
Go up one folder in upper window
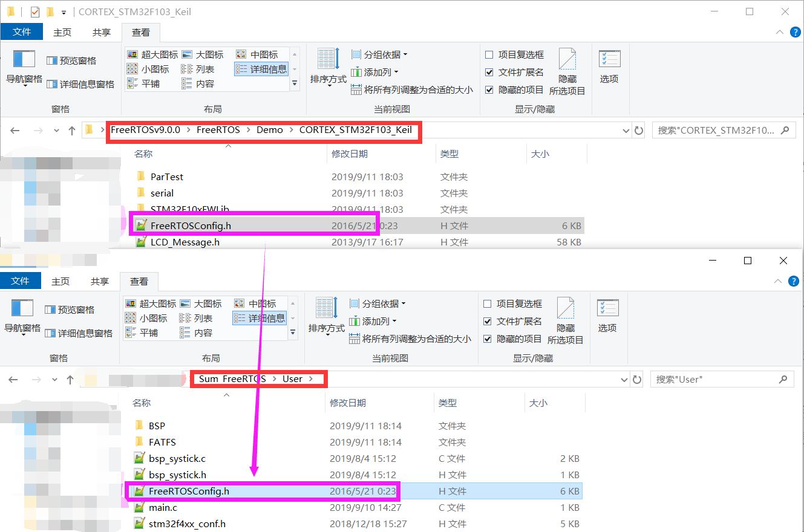72,130
